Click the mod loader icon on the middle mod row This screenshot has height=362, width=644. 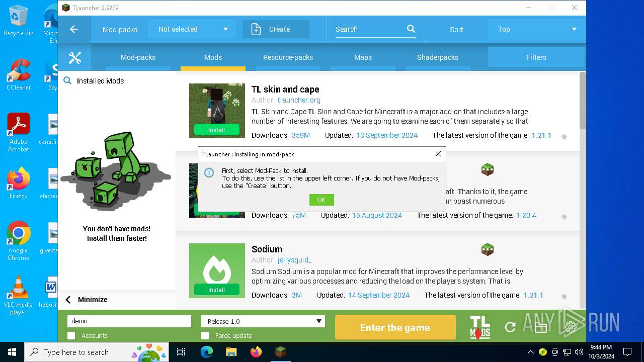[x=487, y=169]
